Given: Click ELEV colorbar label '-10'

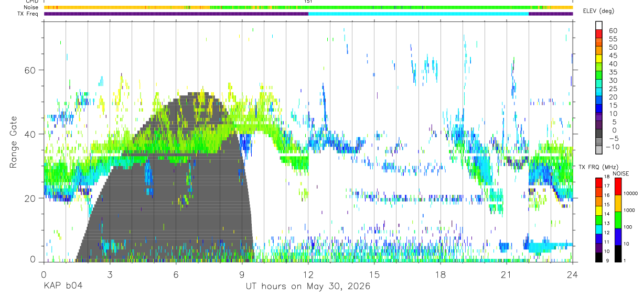Looking at the screenshot, I should pos(612,147).
